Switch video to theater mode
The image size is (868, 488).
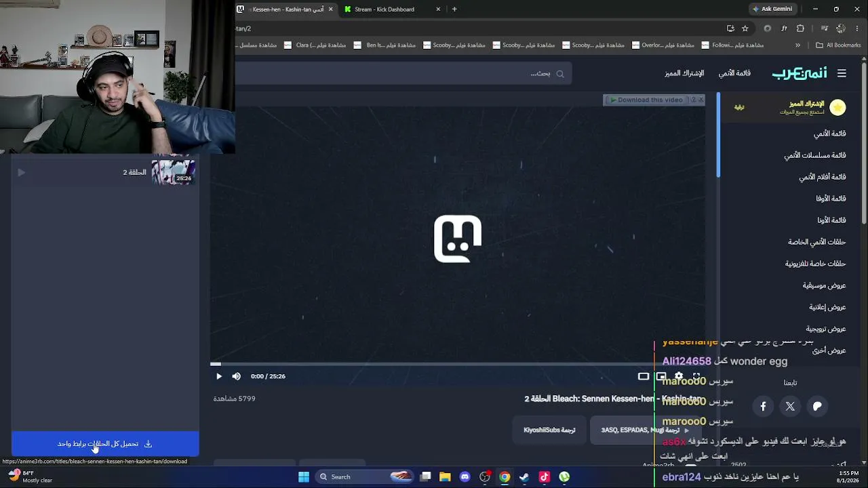click(x=644, y=376)
